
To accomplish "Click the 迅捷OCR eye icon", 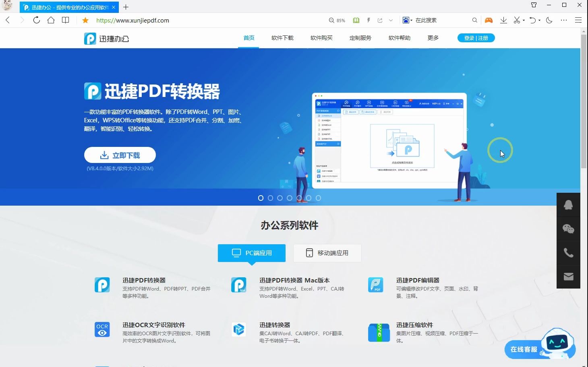I will click(102, 330).
